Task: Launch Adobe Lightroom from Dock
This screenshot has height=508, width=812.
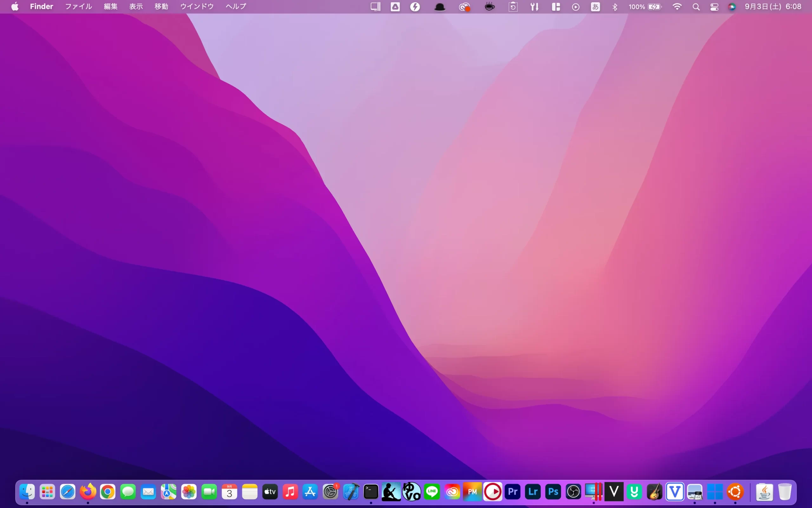Action: (x=533, y=492)
